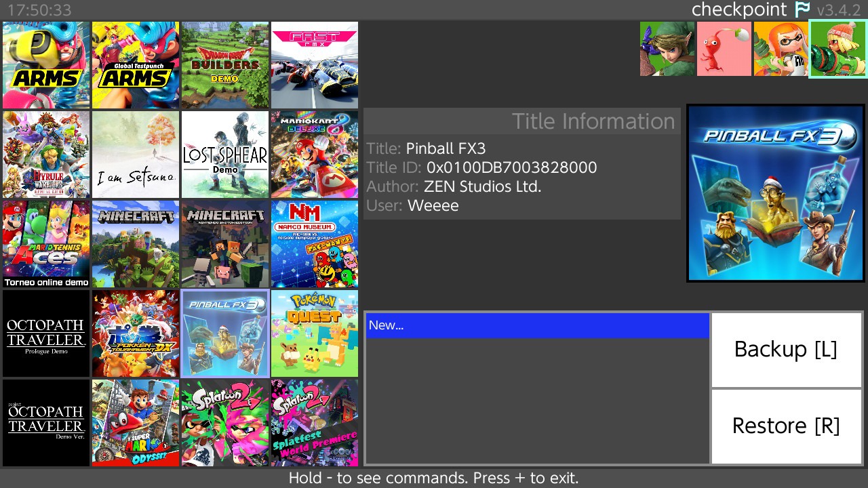Select Minecraft Nintendo Switch Edition tile

[225, 244]
